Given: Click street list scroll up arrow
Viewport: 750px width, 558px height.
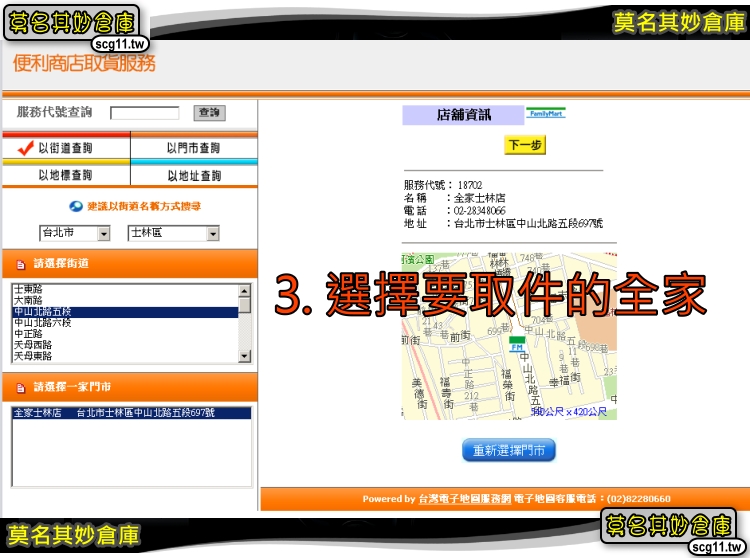Looking at the screenshot, I should pyautogui.click(x=244, y=290).
